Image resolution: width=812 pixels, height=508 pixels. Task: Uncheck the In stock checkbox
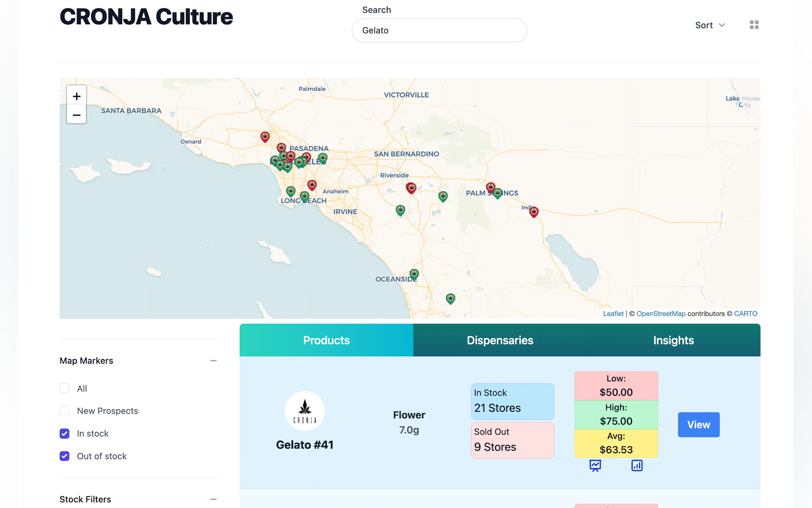tap(65, 433)
